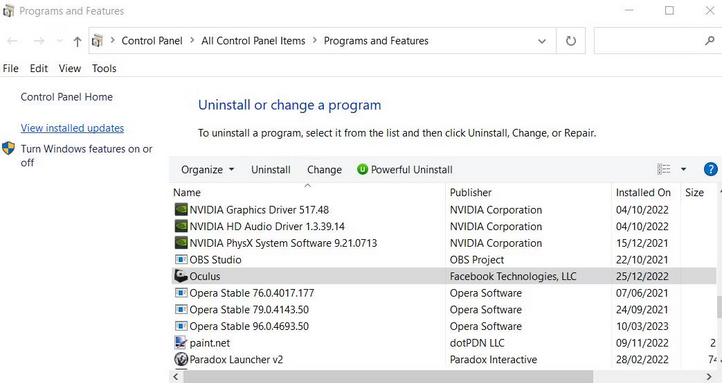Sort the list by Name column header
Image resolution: width=722 pixels, height=383 pixels.
308,192
